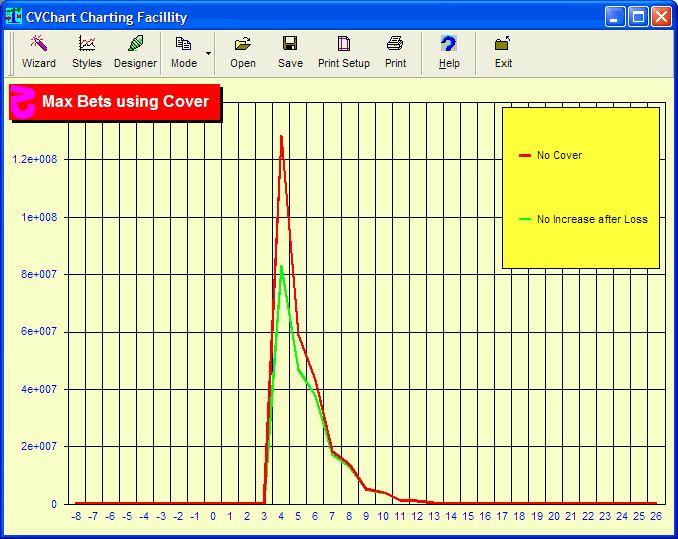The width and height of the screenshot is (678, 539).
Task: Maximize the CVChart window
Action: click(x=637, y=17)
